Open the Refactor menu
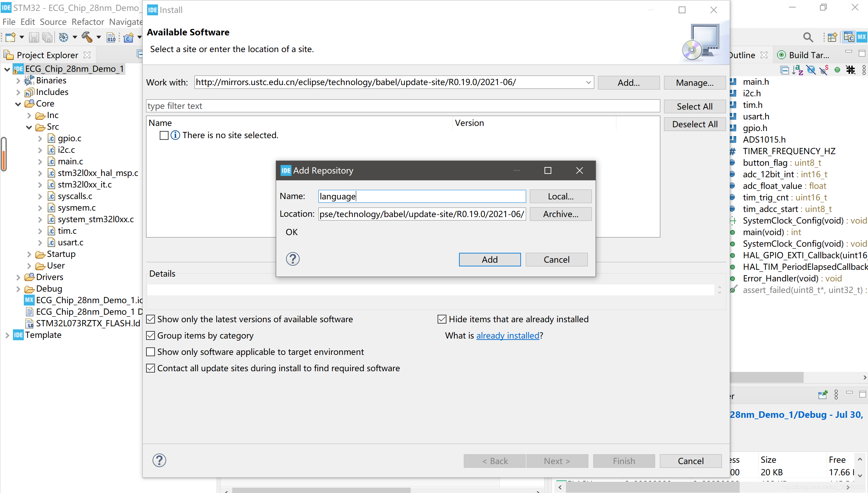868x493 pixels. [x=88, y=22]
